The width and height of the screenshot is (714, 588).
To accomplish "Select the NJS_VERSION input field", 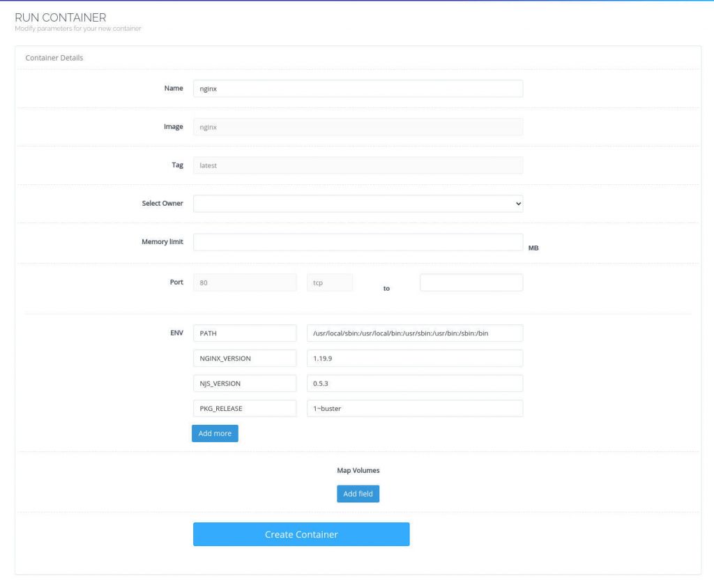I will pos(245,383).
